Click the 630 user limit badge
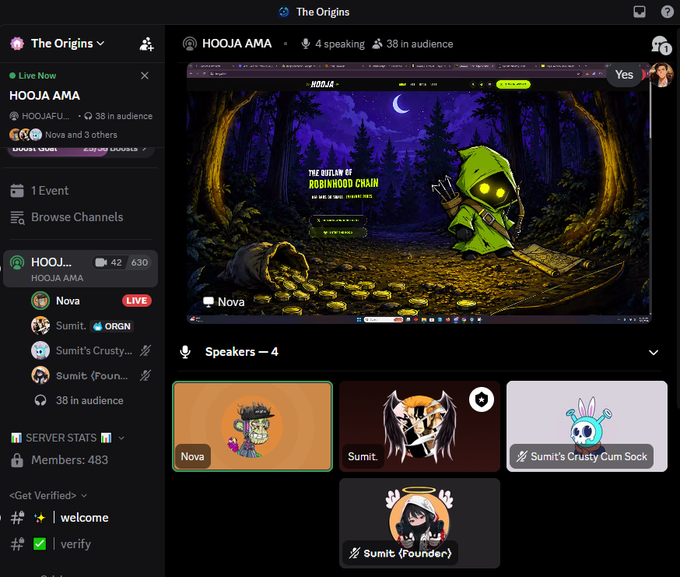The height and width of the screenshot is (577, 680). click(139, 262)
